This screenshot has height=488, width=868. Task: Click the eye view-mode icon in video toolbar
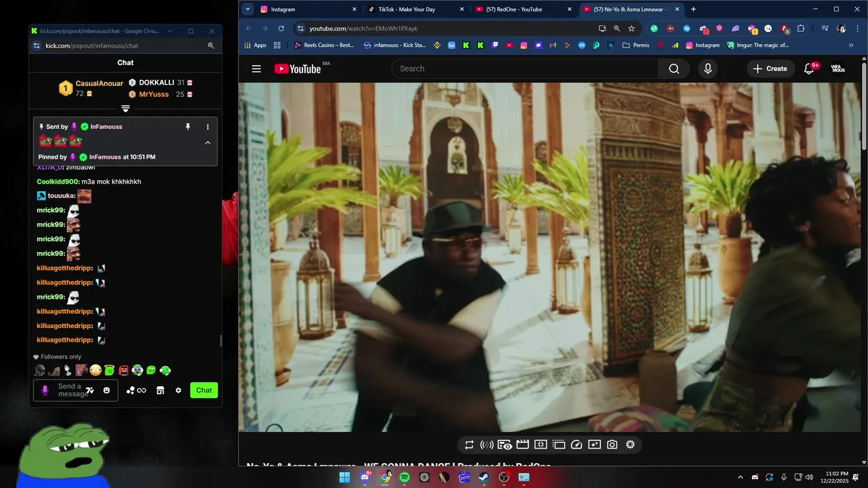click(x=505, y=445)
